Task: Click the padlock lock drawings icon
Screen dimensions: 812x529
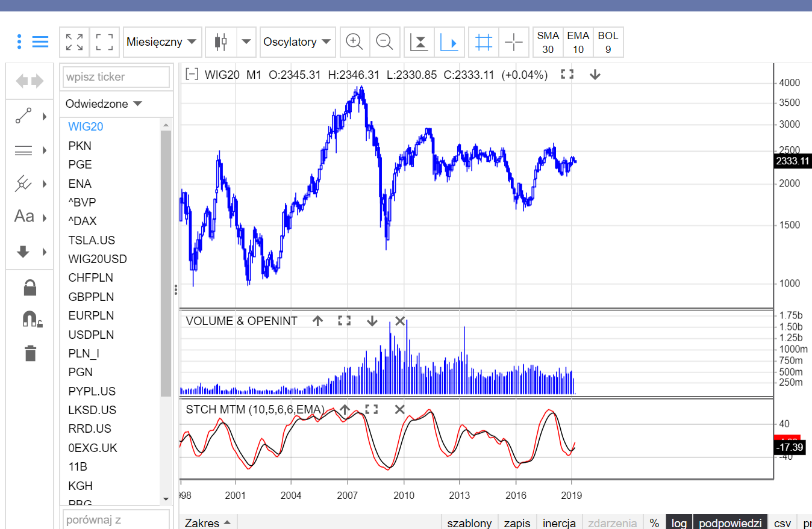Action: point(30,288)
